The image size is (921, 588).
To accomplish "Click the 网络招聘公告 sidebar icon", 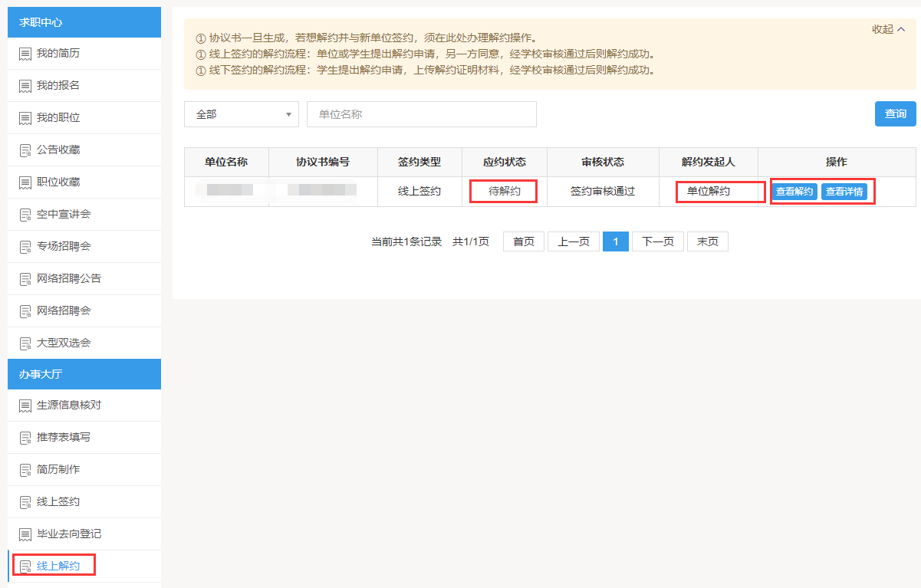I will (25, 279).
